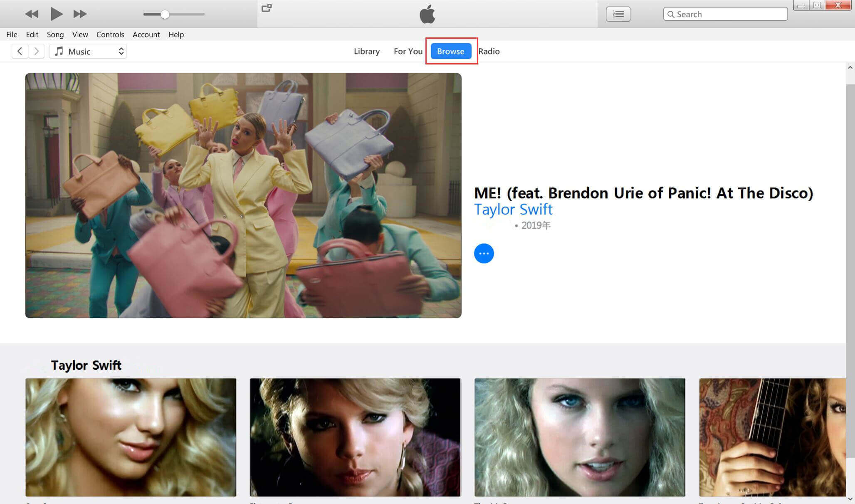The height and width of the screenshot is (504, 855).
Task: Scroll down using the right scrollbar
Action: point(850,498)
